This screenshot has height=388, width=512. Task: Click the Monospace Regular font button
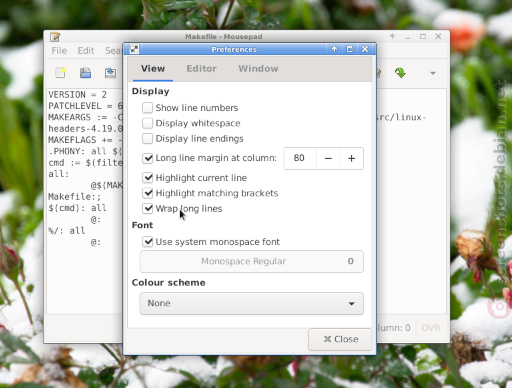[252, 261]
